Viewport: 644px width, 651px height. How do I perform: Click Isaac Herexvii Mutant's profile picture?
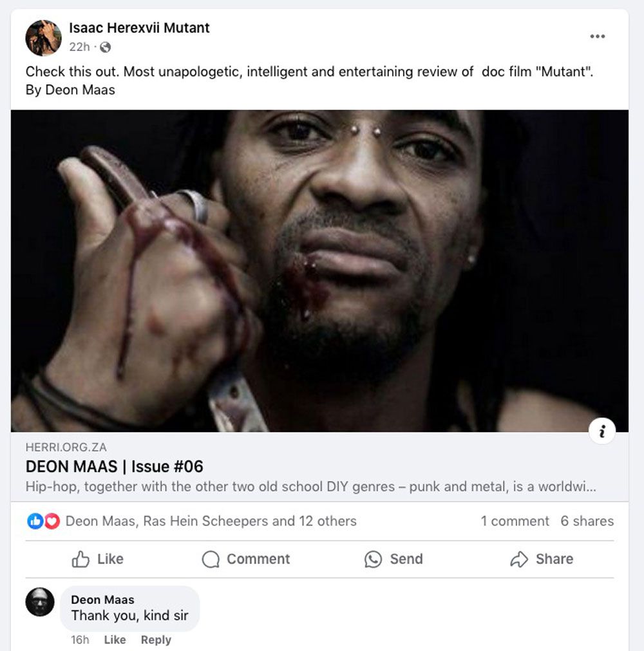43,37
